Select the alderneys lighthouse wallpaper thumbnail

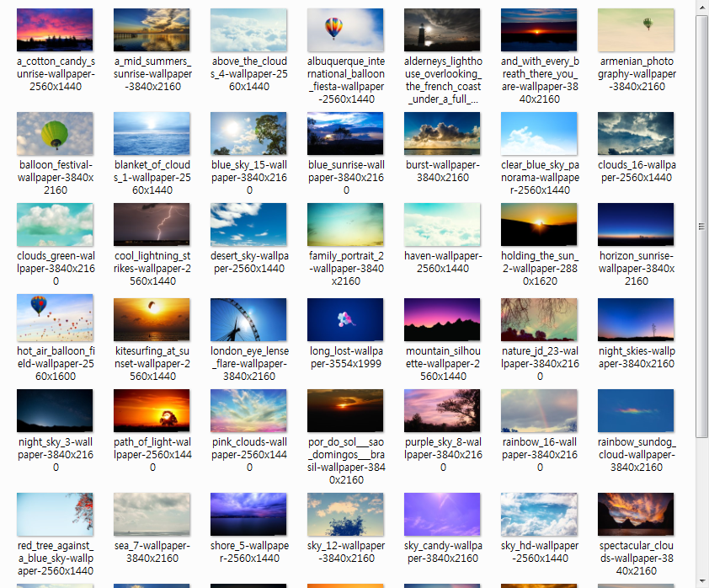coord(442,29)
